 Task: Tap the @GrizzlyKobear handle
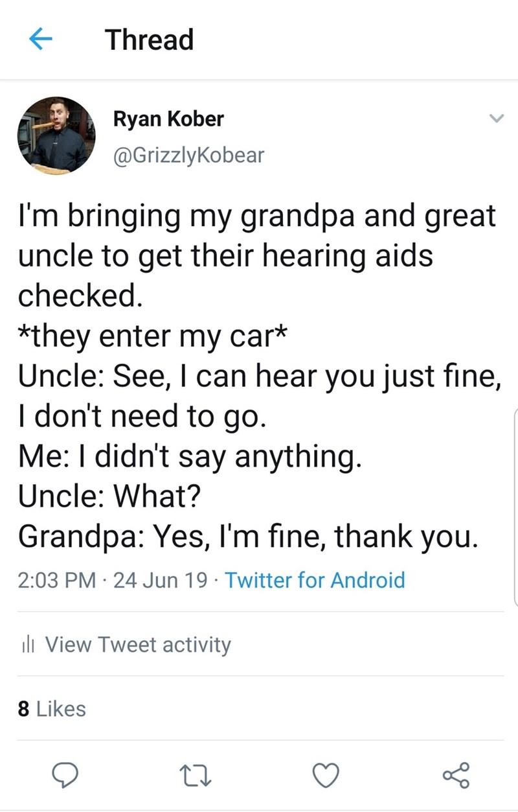pos(188,156)
